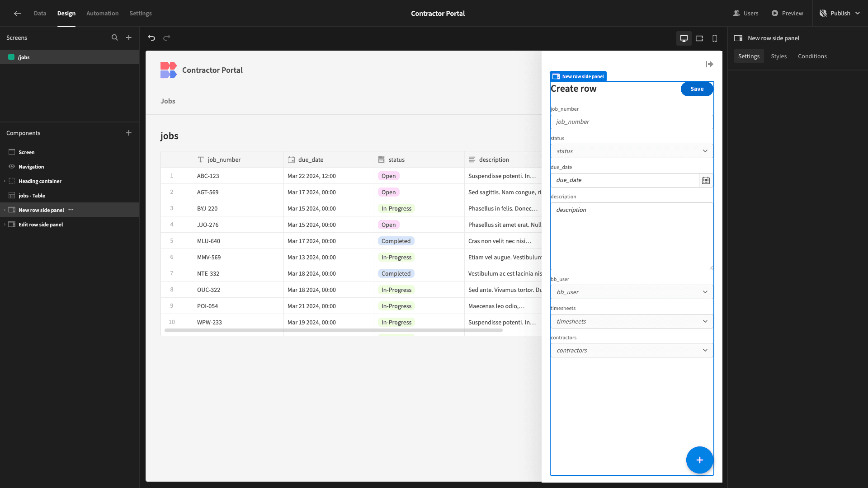The height and width of the screenshot is (488, 868).
Task: Expand New row side panel node
Action: (5, 210)
